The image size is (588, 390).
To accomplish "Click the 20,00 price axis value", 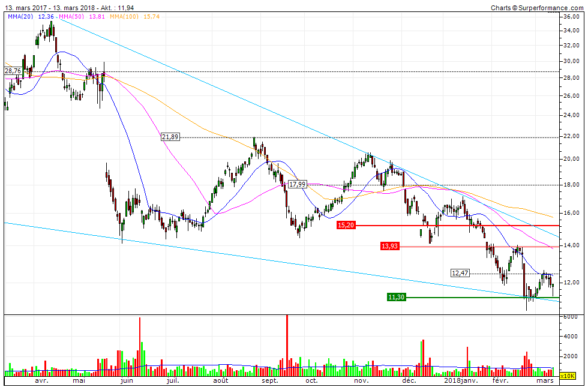I will click(571, 158).
